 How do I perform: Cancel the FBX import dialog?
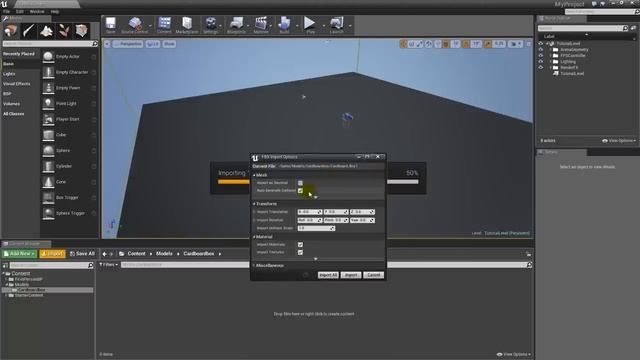point(373,275)
